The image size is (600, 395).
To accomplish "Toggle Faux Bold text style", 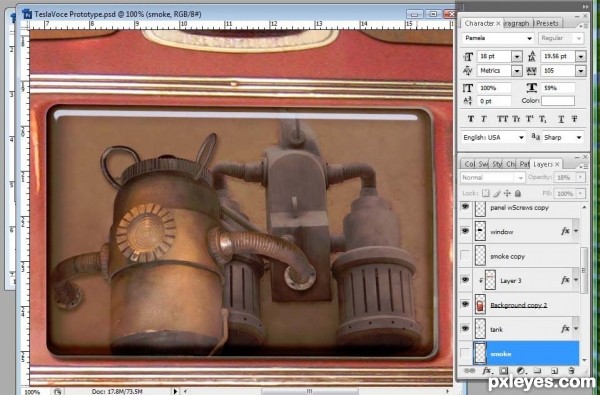I will pos(471,119).
